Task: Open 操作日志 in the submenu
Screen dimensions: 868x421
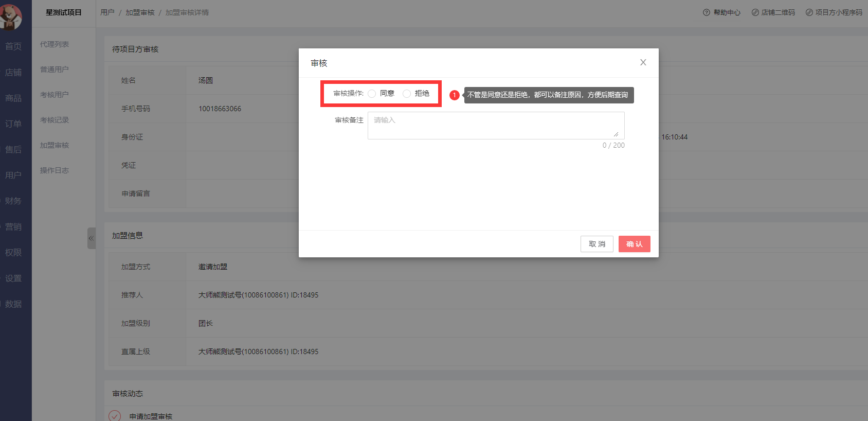Action: [x=55, y=170]
